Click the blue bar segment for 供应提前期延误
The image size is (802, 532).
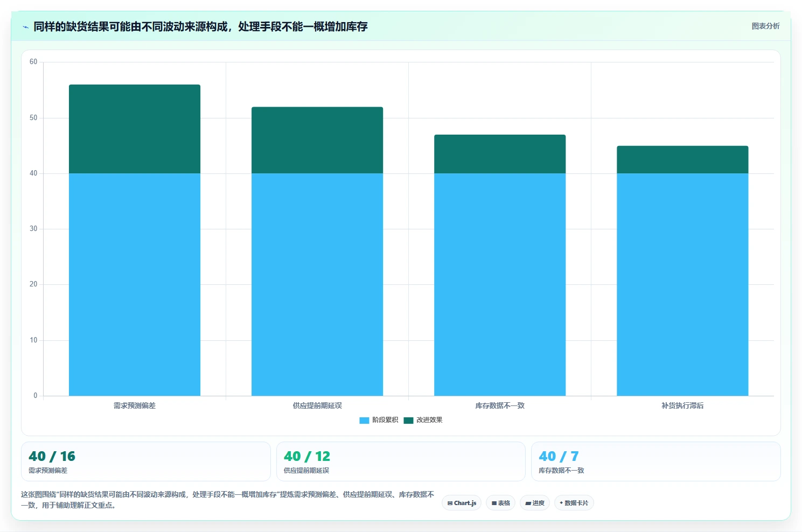[317, 284]
